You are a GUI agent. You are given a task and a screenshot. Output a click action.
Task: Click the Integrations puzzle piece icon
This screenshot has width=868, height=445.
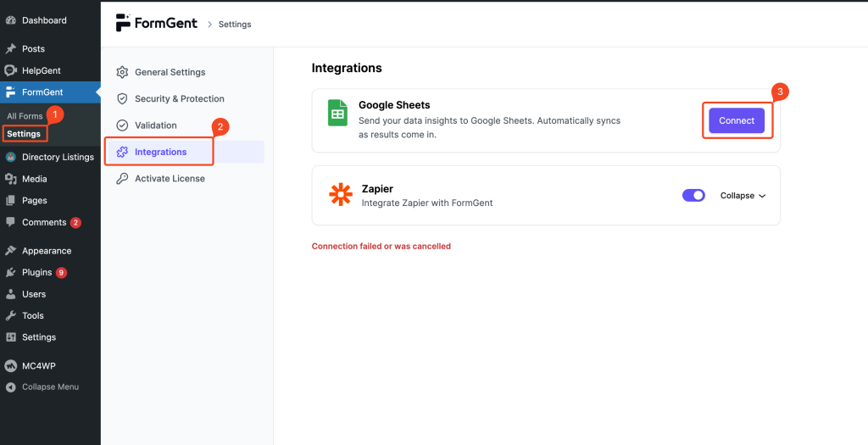(x=122, y=153)
